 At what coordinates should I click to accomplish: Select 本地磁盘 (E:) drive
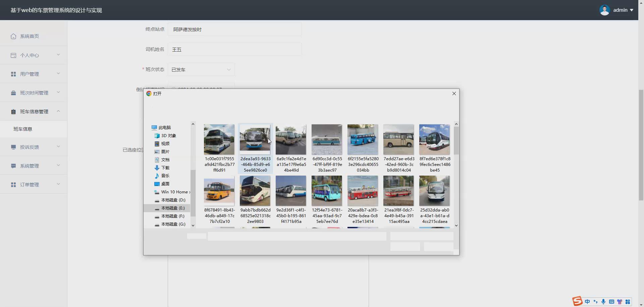coord(170,208)
